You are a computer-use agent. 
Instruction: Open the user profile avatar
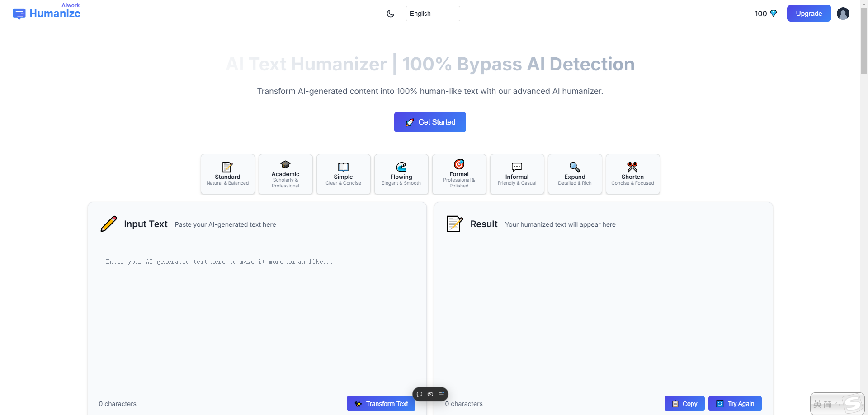[x=843, y=14]
